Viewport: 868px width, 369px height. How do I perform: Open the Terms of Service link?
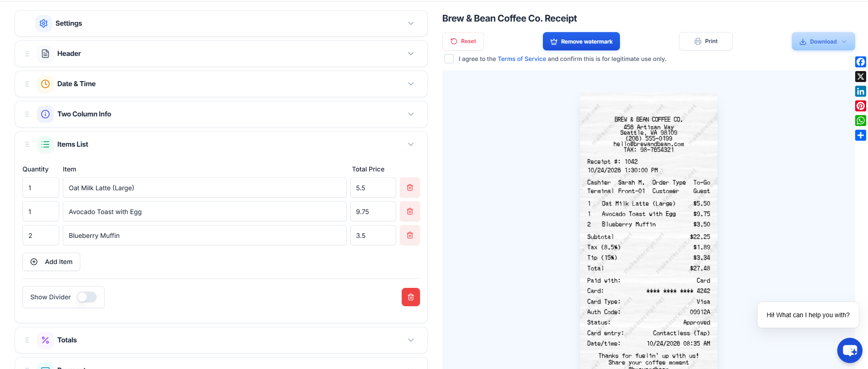pyautogui.click(x=522, y=59)
